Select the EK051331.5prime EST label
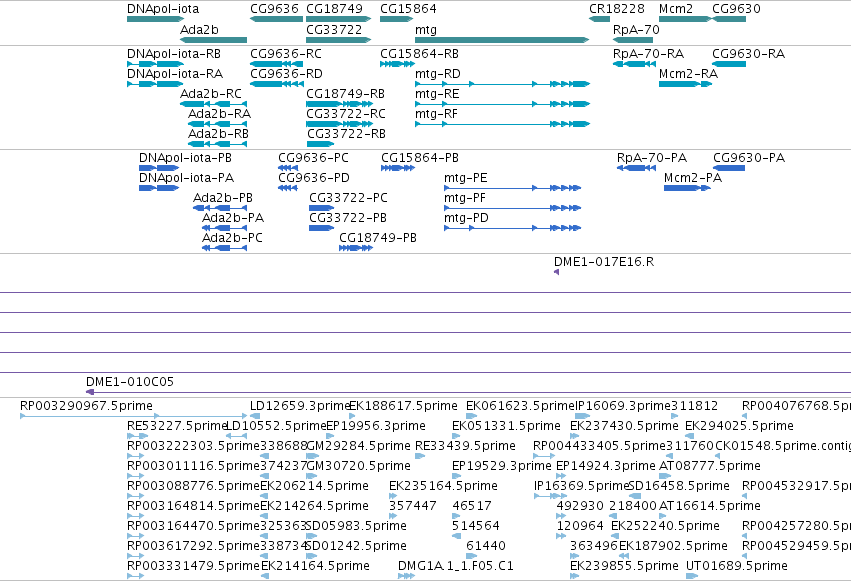 click(506, 426)
